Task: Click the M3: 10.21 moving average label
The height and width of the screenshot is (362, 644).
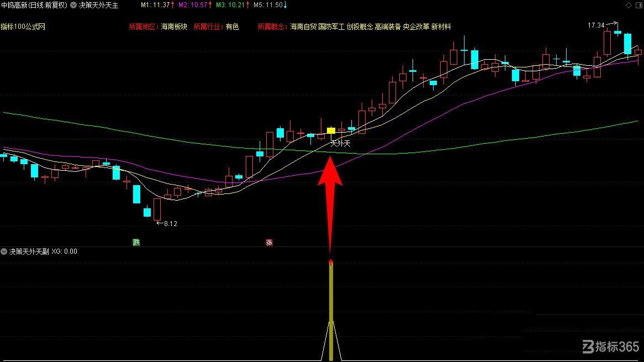Action: [233, 5]
